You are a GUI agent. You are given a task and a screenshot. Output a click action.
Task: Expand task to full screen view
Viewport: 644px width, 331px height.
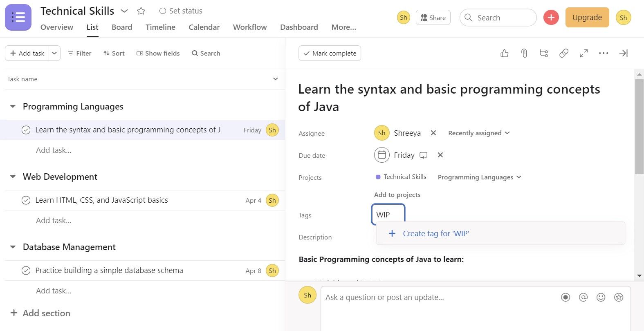(583, 53)
